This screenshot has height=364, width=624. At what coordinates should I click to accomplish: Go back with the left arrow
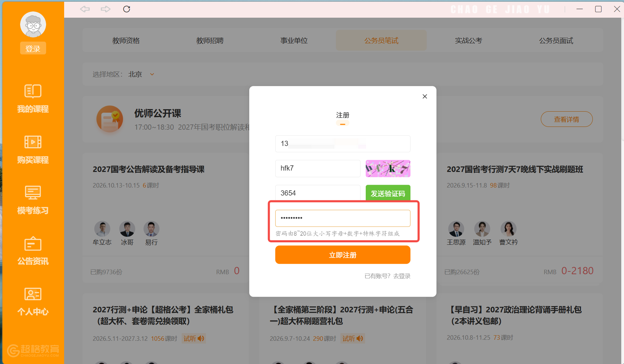pyautogui.click(x=85, y=9)
